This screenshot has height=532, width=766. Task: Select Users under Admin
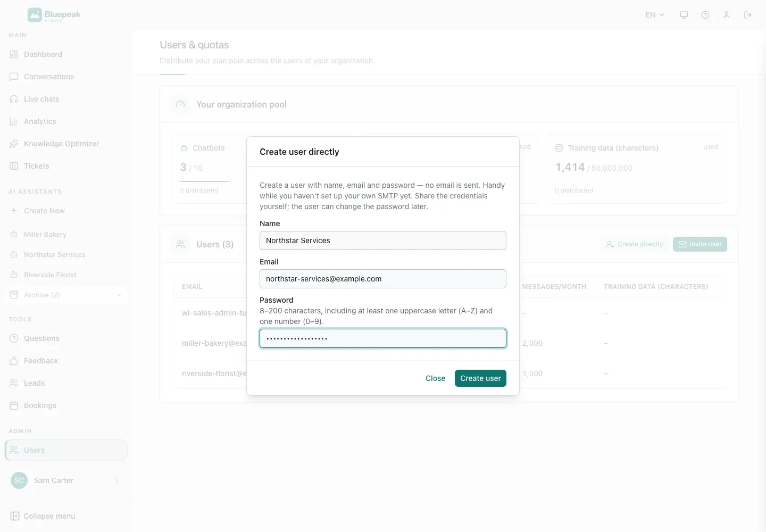pos(66,450)
